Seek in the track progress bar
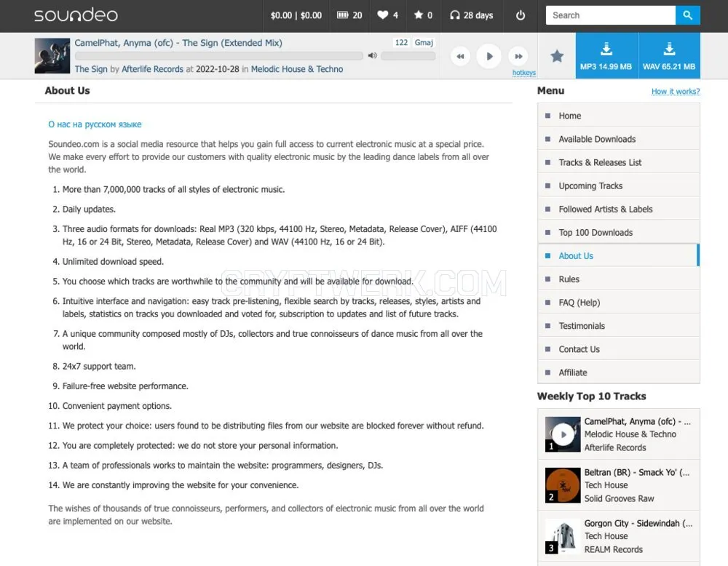 218,56
